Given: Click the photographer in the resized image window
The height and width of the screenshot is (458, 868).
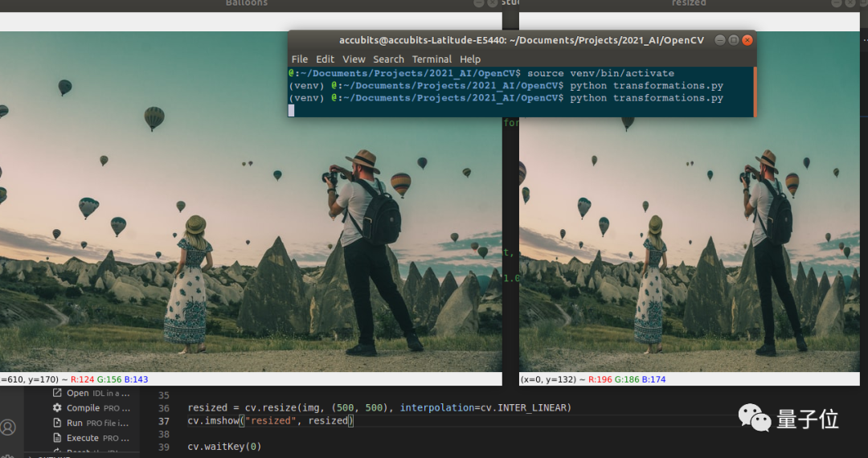Looking at the screenshot, I should [772, 251].
